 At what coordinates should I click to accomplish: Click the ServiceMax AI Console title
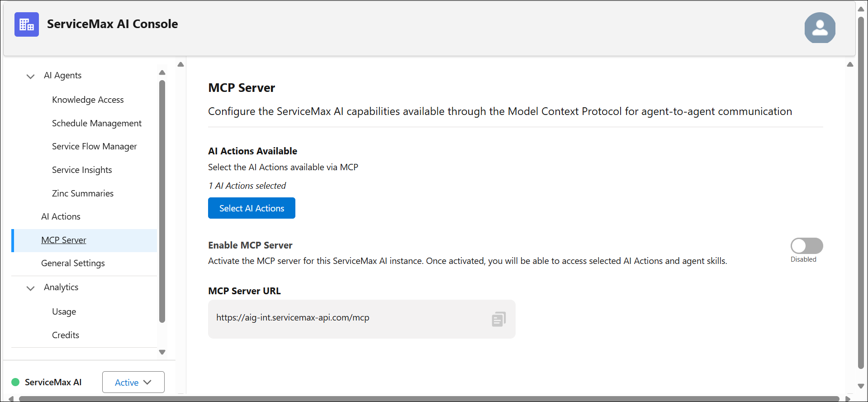pyautogui.click(x=112, y=24)
